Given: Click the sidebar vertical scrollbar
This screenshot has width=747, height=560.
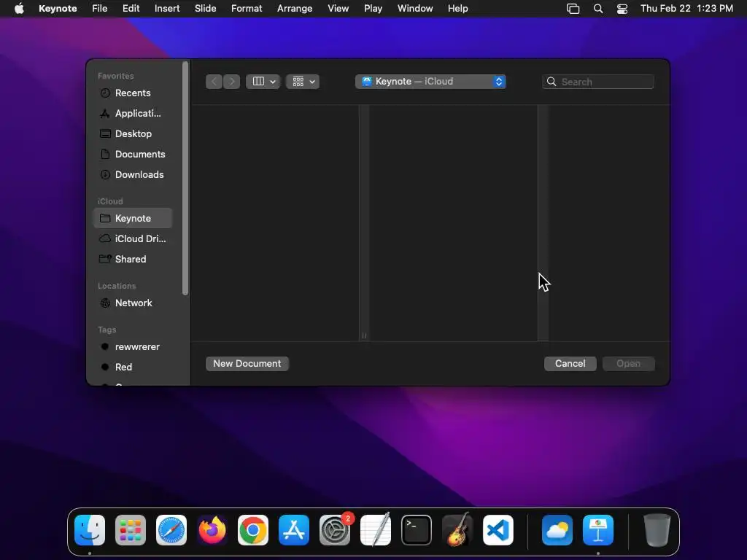Looking at the screenshot, I should pyautogui.click(x=185, y=179).
